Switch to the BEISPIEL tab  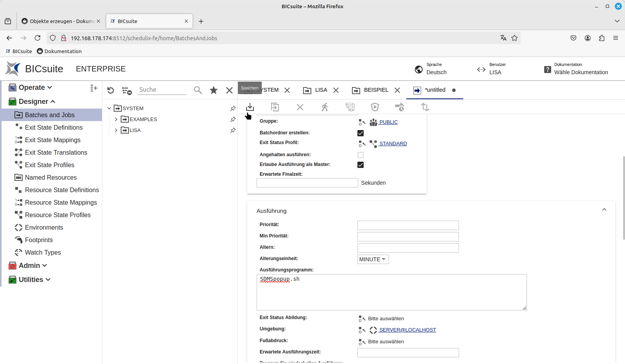click(376, 90)
